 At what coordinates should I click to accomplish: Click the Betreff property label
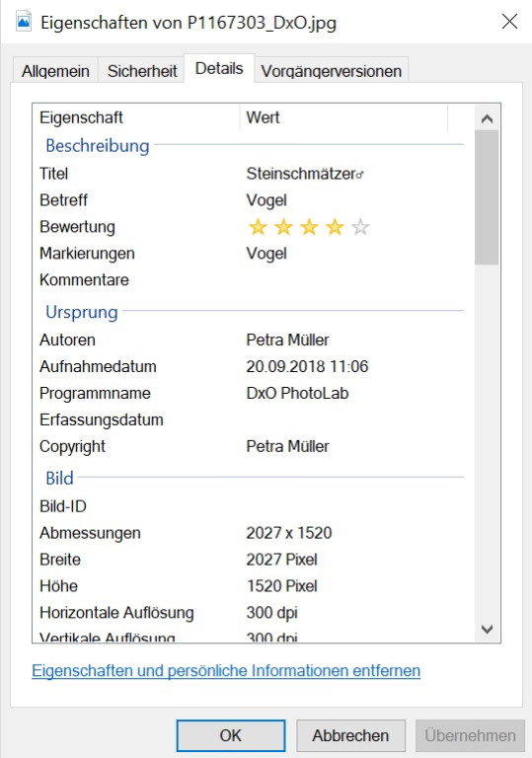(63, 200)
